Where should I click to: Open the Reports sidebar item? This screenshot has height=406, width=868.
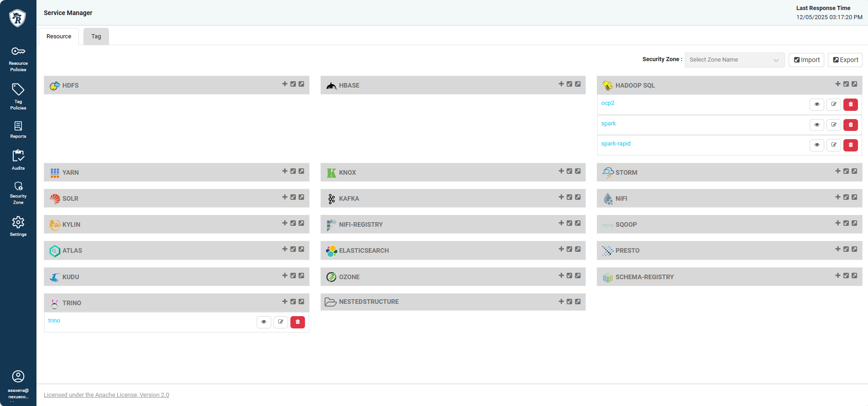(18, 130)
